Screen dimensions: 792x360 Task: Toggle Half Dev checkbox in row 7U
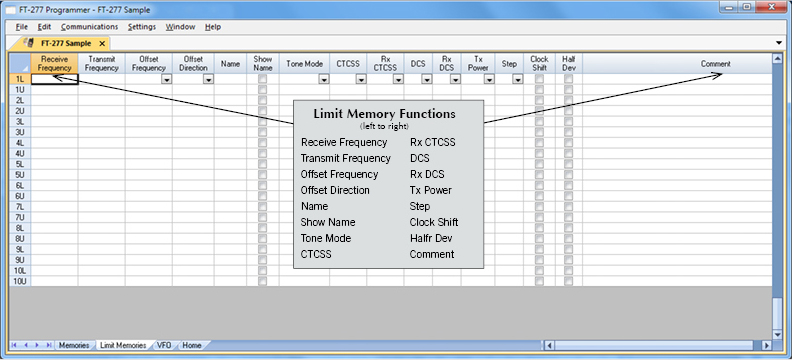click(569, 218)
